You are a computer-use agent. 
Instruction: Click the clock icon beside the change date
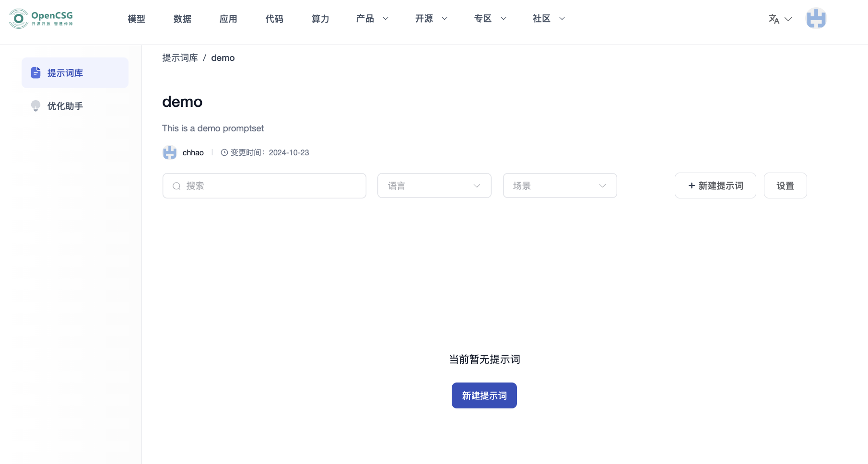coord(224,152)
